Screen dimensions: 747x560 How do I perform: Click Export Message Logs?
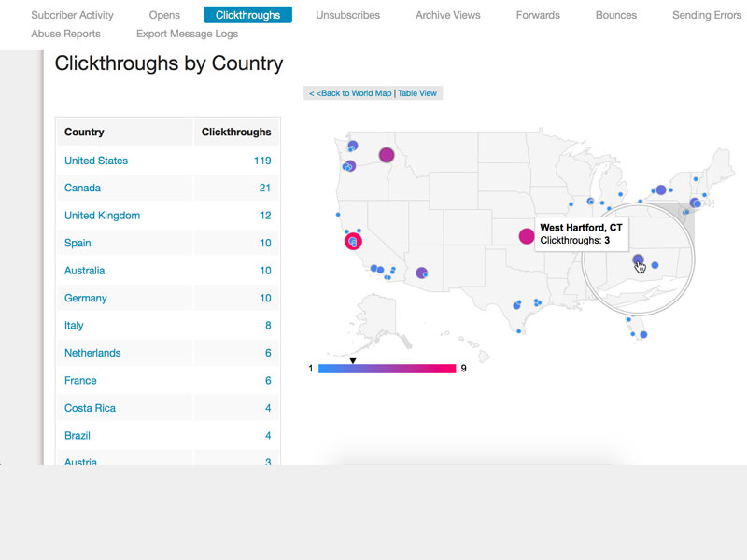tap(187, 34)
